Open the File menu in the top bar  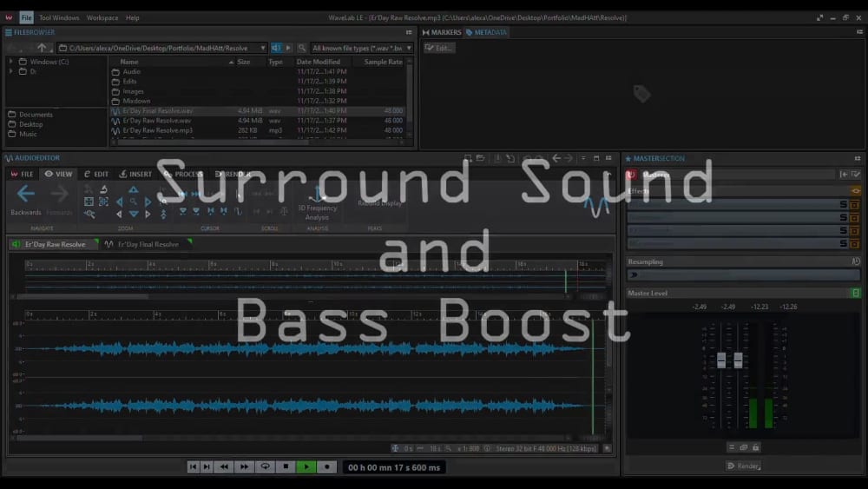coord(26,17)
